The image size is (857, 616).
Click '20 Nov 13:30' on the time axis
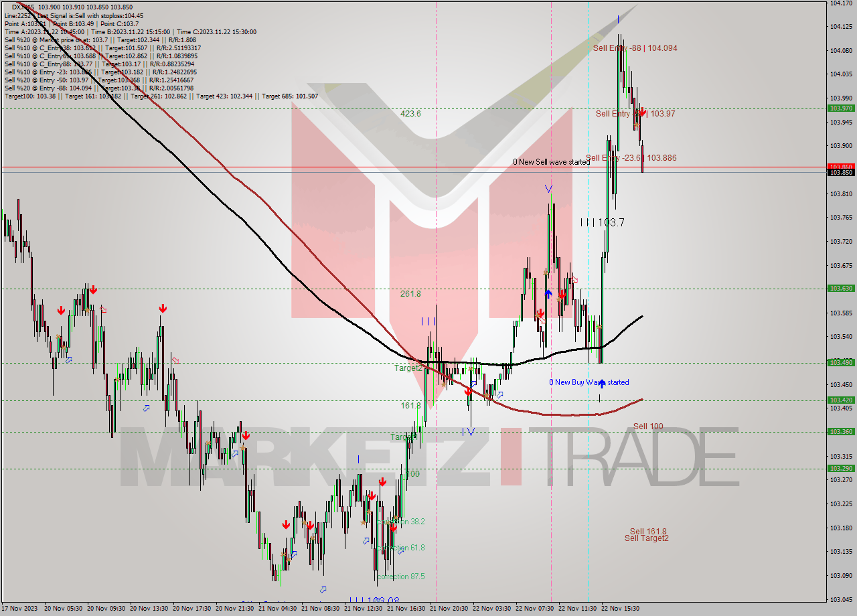pos(149,609)
